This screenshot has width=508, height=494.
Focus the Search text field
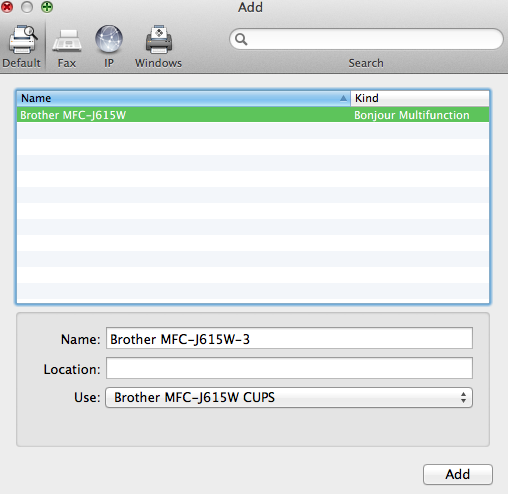point(366,39)
